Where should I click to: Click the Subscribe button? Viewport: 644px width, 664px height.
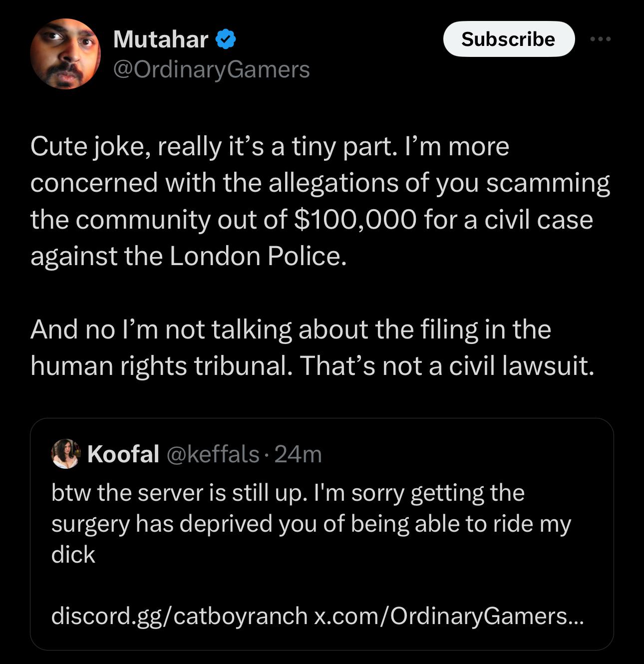click(508, 39)
